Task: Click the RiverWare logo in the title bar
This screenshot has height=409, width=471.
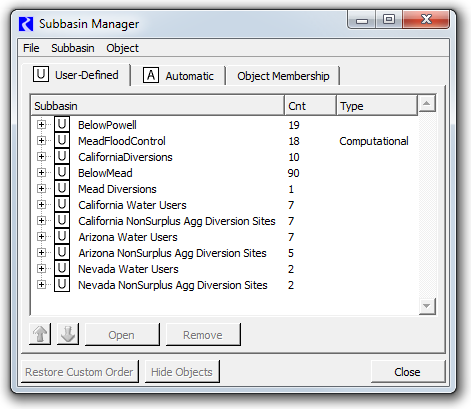Action: (x=26, y=24)
